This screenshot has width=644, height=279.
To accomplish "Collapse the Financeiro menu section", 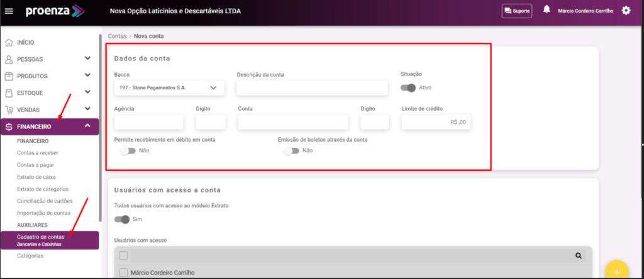I will pyautogui.click(x=87, y=127).
